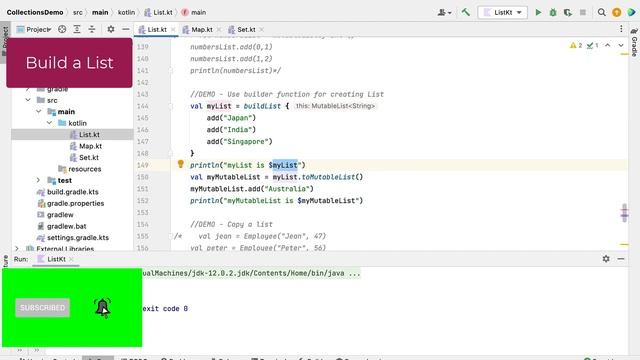Close the ListKt run tab
The image size is (640, 360).
coord(71,259)
